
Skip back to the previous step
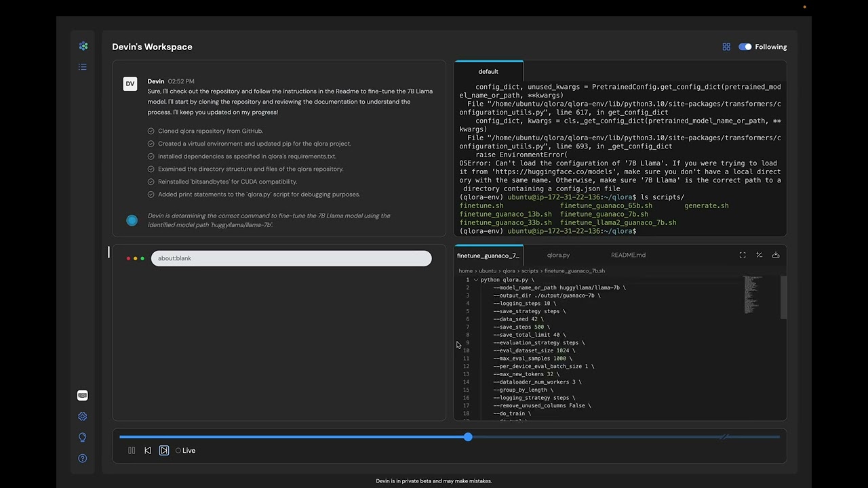point(148,451)
